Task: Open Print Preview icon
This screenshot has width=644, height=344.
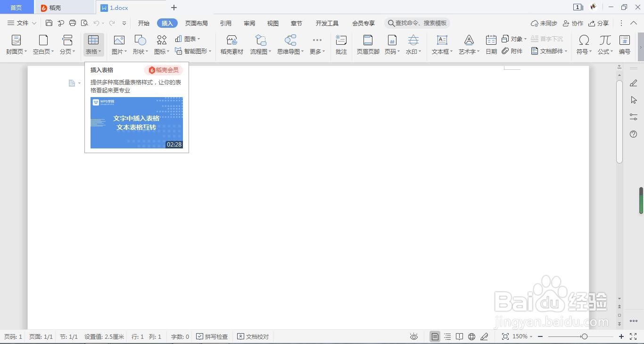Action: (84, 23)
